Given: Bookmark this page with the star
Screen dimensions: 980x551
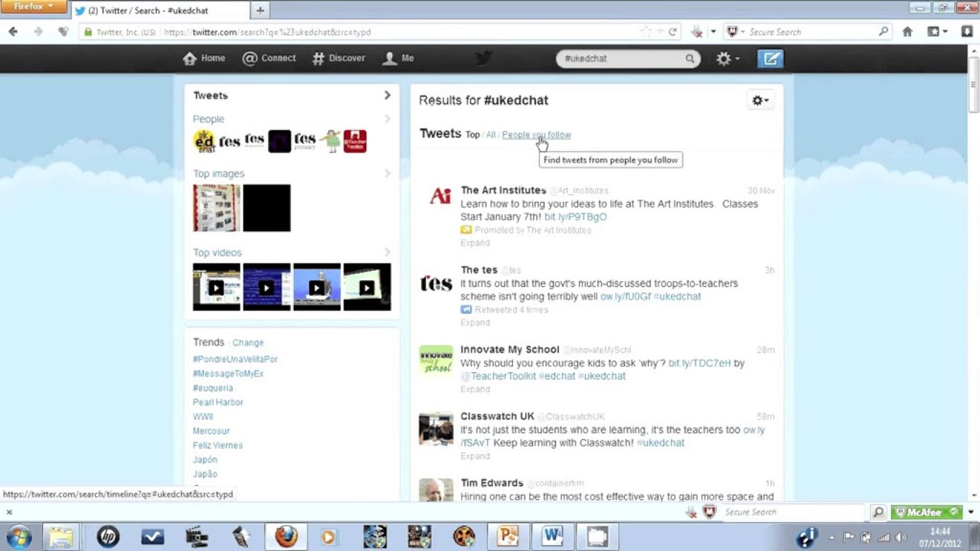Looking at the screenshot, I should [646, 32].
